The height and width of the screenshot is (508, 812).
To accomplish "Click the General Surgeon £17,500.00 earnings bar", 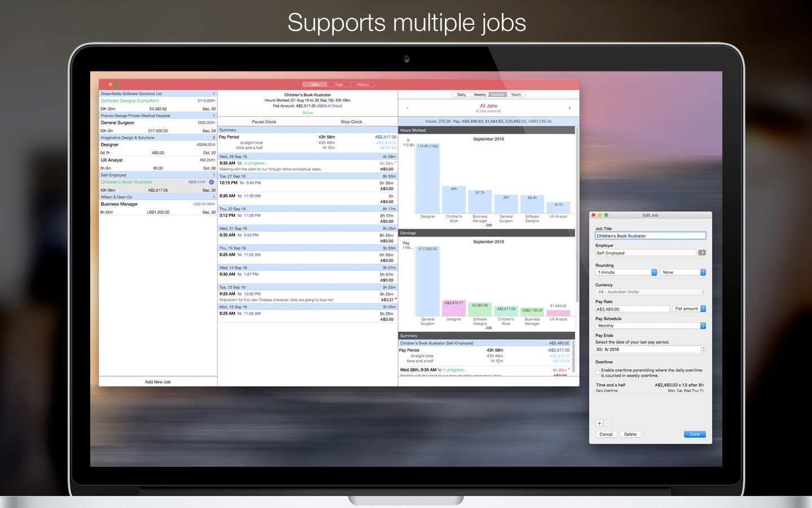I will [x=428, y=281].
